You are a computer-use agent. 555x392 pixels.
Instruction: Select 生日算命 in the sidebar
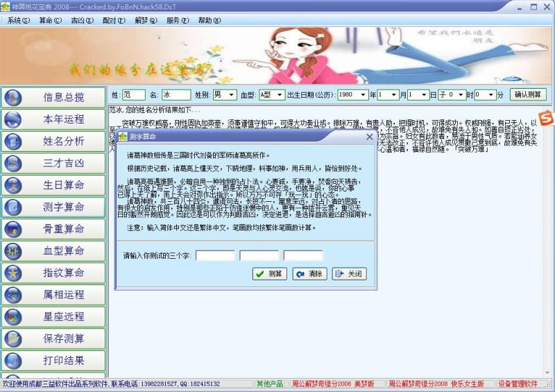(x=53, y=185)
